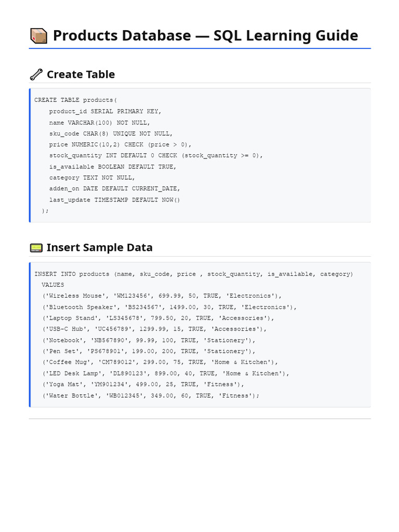Click the 'LED Desk Lamp' values row
This screenshot has width=399, height=532.
166,373
